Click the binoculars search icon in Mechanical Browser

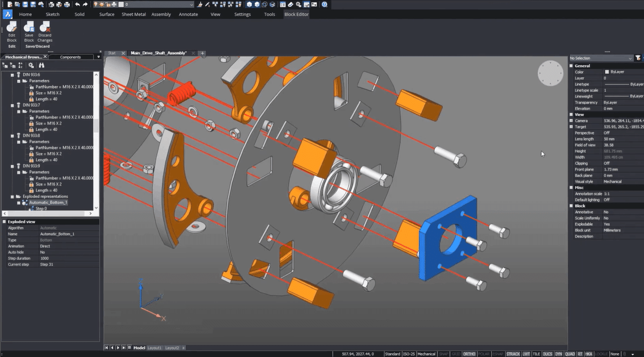[x=41, y=65]
